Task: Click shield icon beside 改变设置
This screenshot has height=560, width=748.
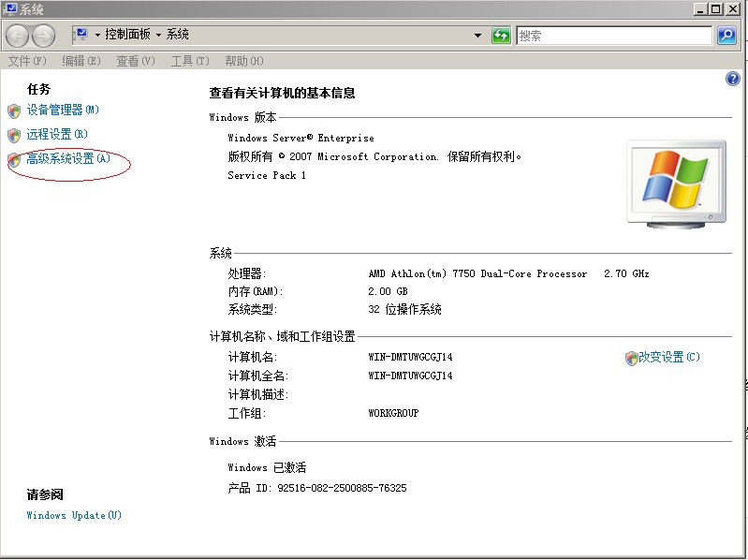Action: click(x=631, y=359)
